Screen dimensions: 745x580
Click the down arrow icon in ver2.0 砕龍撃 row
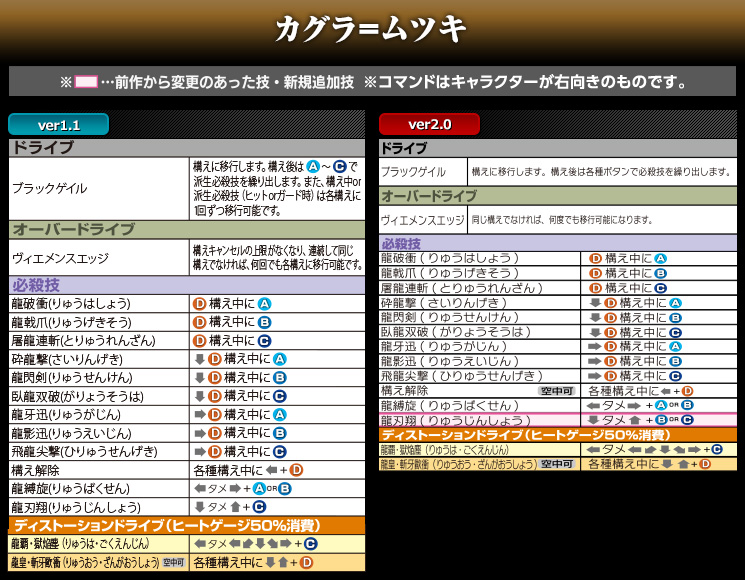tap(595, 303)
